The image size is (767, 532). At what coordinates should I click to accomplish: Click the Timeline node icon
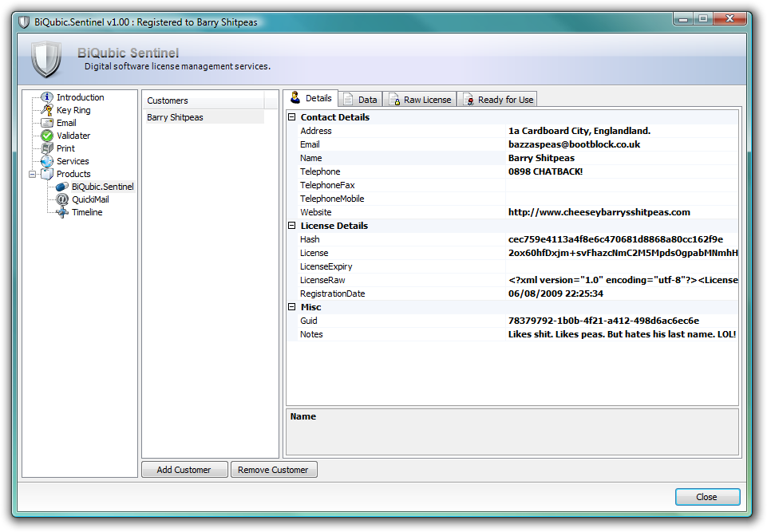(61, 212)
